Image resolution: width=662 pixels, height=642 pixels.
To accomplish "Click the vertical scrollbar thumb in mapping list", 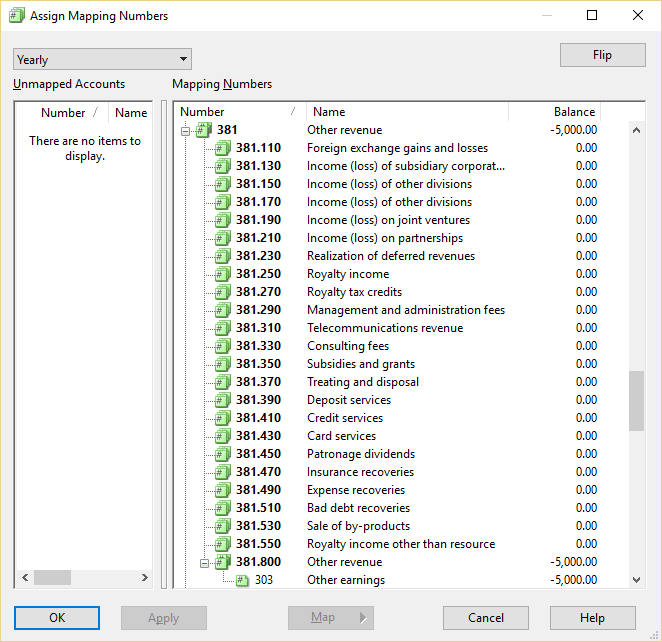I will (636, 400).
